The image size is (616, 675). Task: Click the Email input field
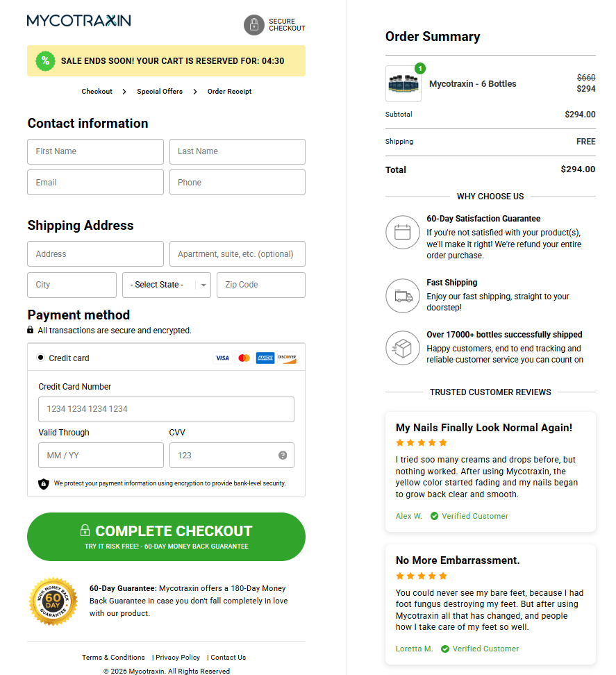click(x=95, y=182)
